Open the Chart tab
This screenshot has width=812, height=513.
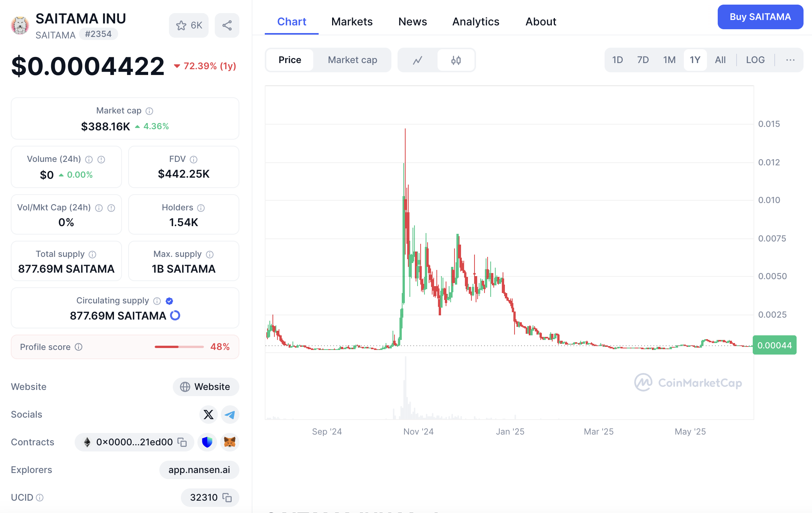292,22
